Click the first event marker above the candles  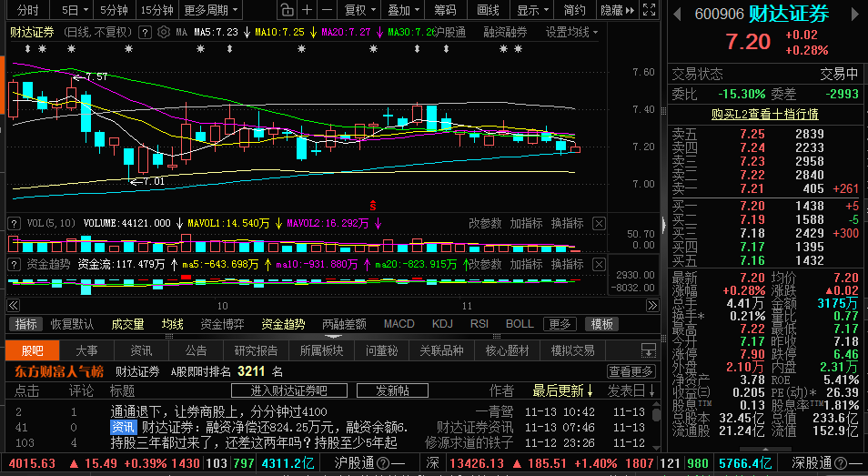(x=28, y=49)
